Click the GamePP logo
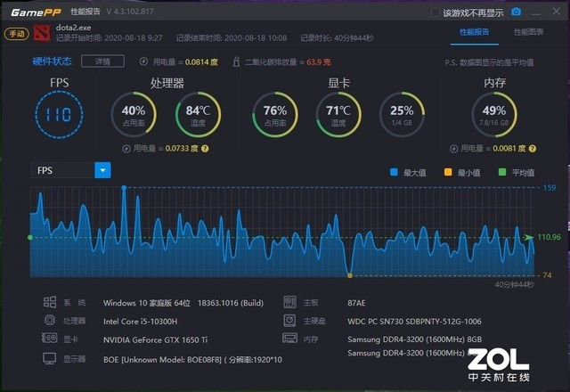The height and width of the screenshot is (392, 570). click(x=36, y=12)
